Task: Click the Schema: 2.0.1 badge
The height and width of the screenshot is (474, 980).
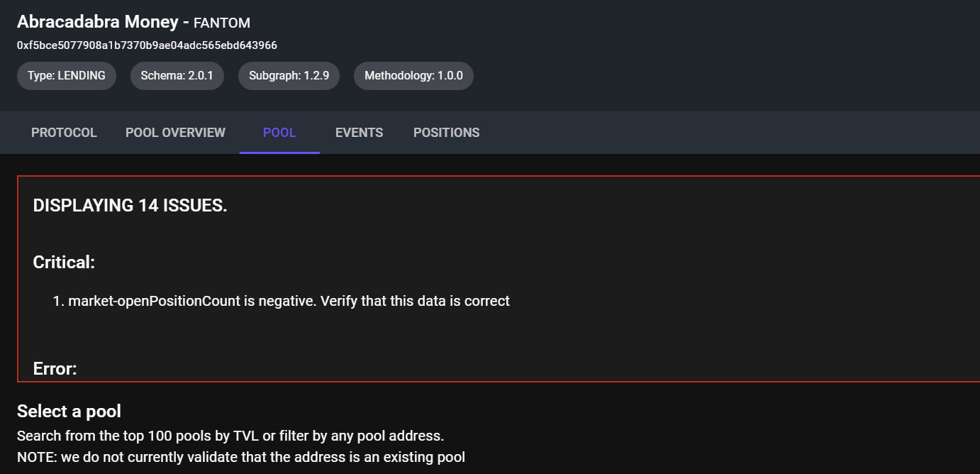Action: pyautogui.click(x=177, y=75)
